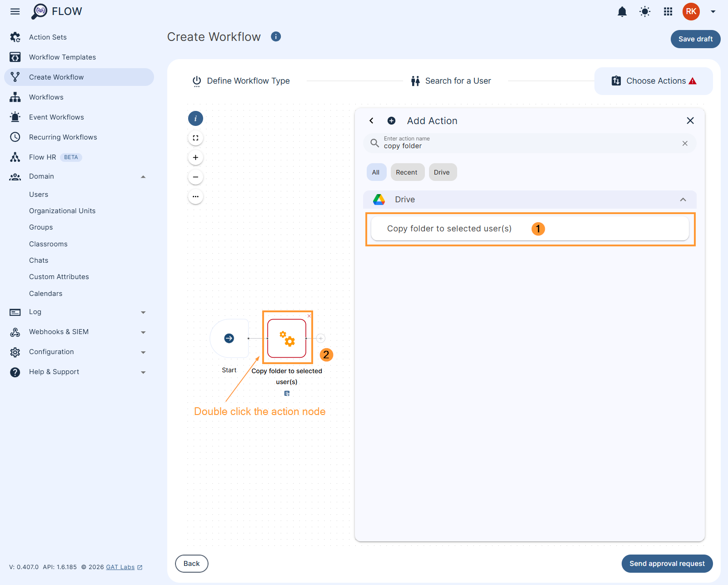This screenshot has height=585, width=728.
Task: Click the RK profile avatar
Action: coord(691,12)
